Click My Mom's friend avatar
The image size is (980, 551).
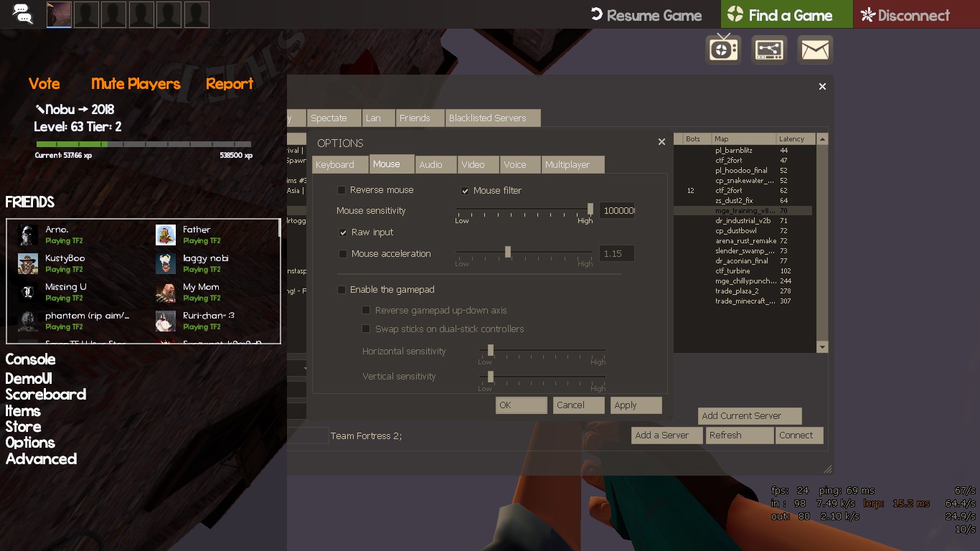point(166,293)
